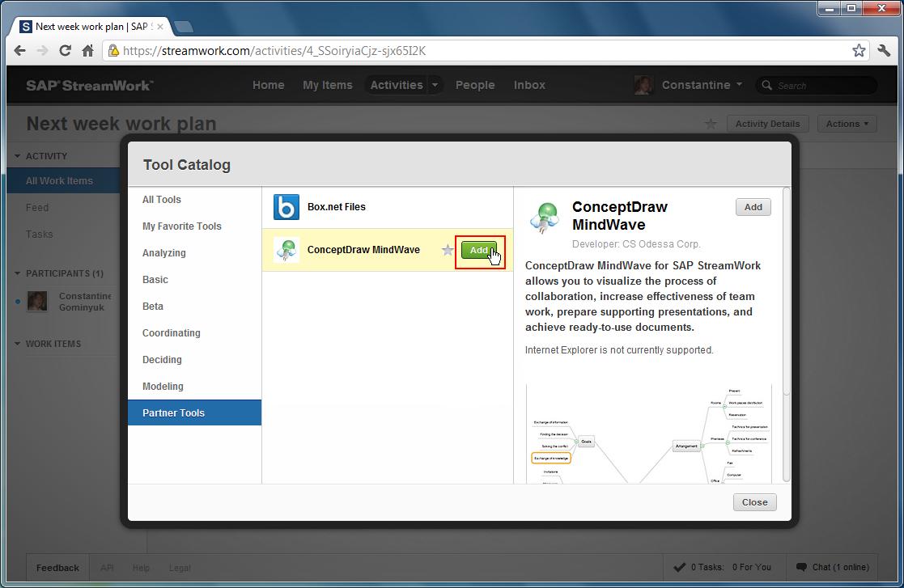Click the large ConceptDraw MindWave detail icon
Image resolution: width=904 pixels, height=588 pixels.
coord(544,218)
